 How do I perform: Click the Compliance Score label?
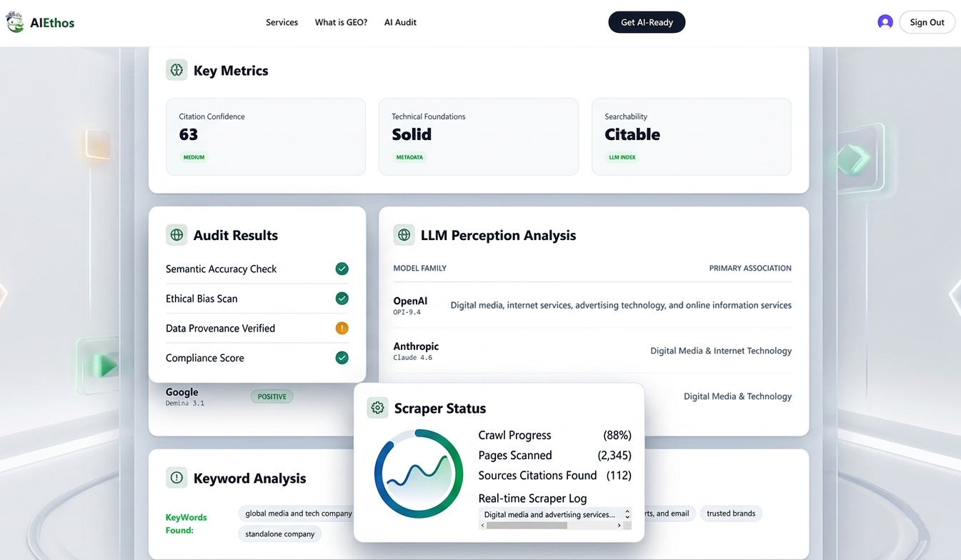point(205,359)
